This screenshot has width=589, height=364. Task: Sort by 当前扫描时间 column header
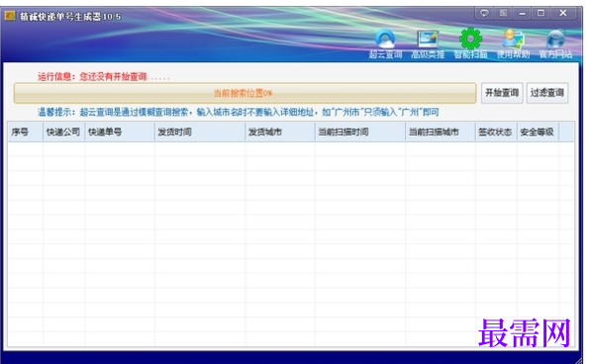[x=360, y=132]
